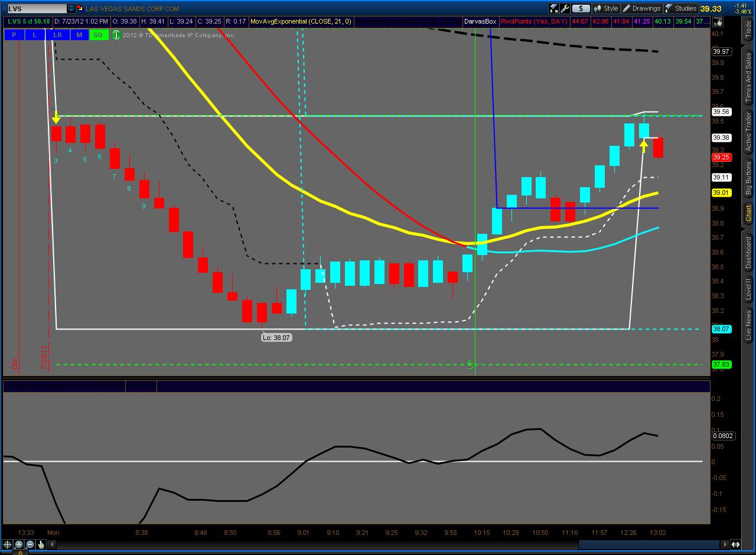
Task: Click the blue M label button
Action: (x=79, y=35)
